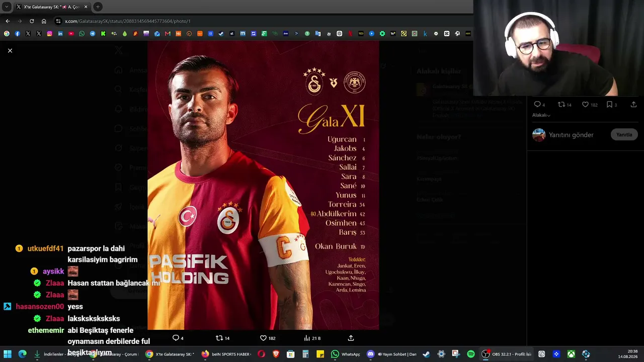Open the tab search dropdown
This screenshot has height=362, width=644.
tap(7, 7)
